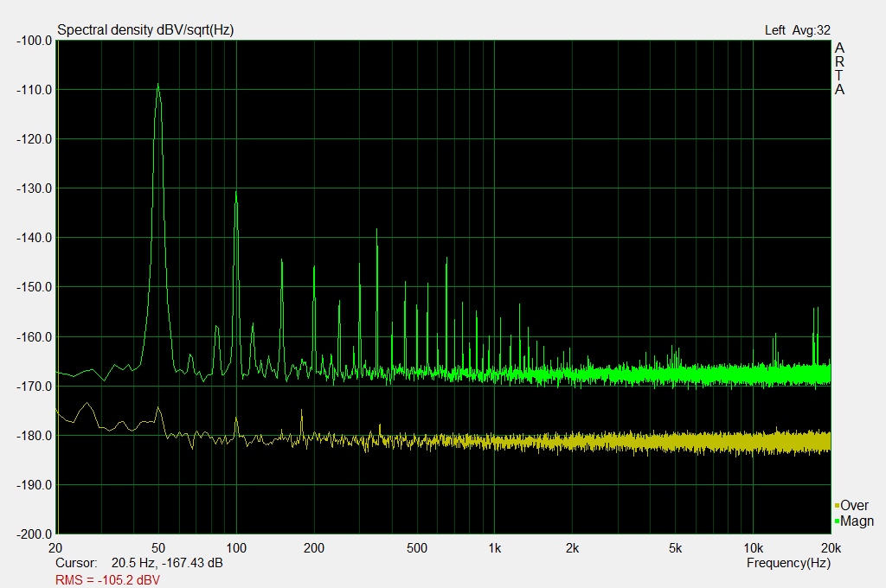The image size is (886, 588).
Task: Click the Left channel label
Action: [x=774, y=30]
